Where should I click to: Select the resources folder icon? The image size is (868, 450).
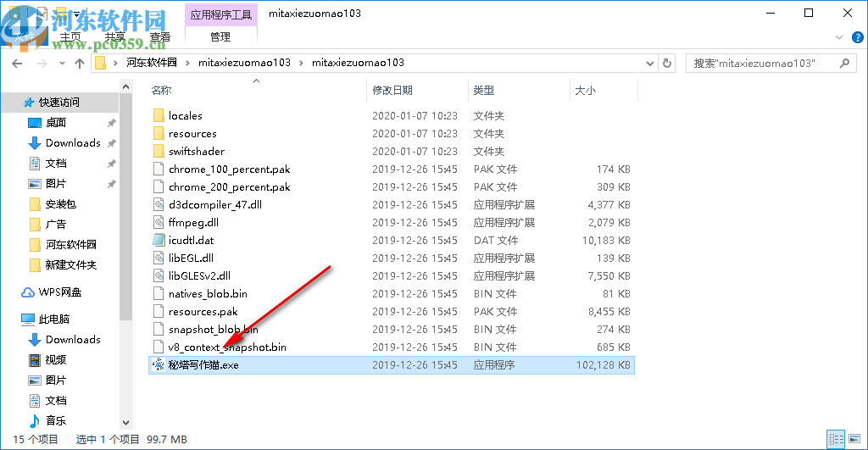click(x=159, y=133)
